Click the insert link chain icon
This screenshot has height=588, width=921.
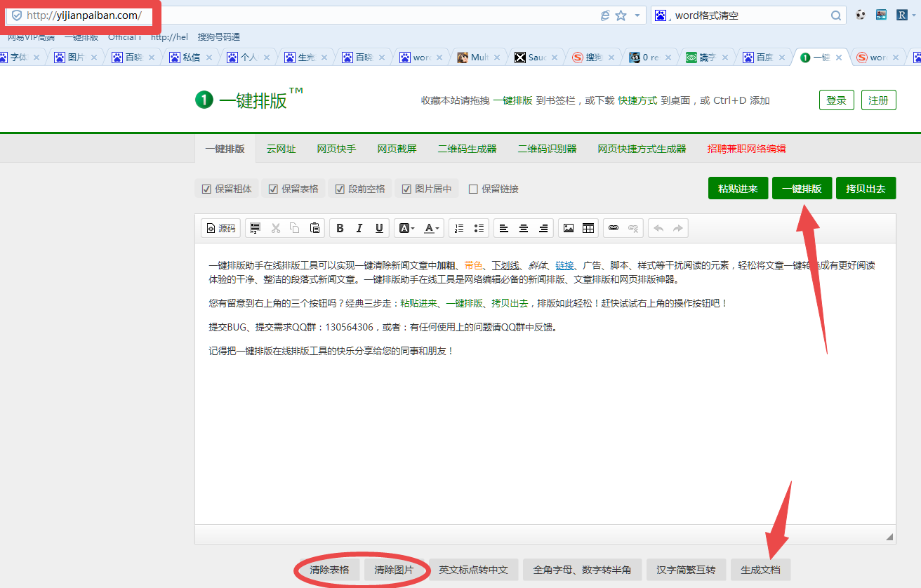click(614, 228)
